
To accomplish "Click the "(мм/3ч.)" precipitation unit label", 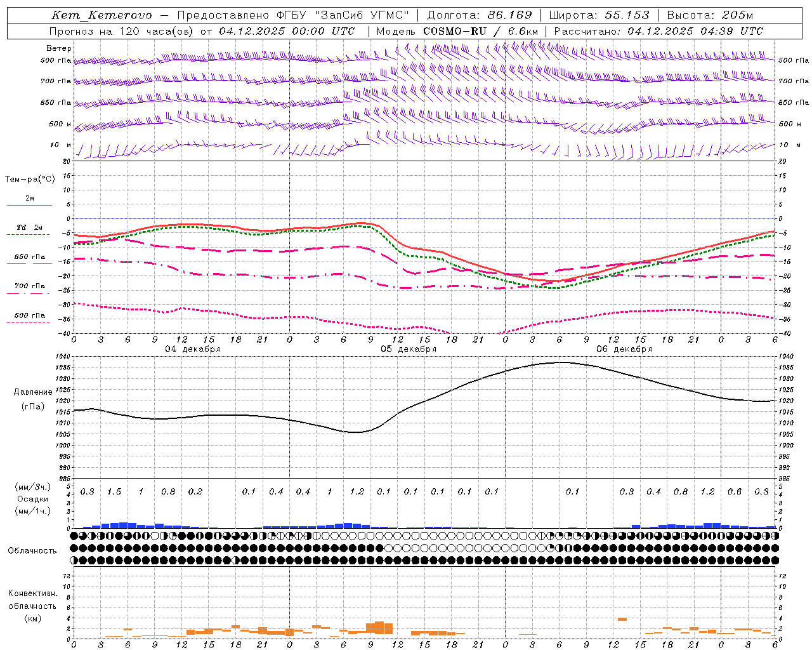I will (x=32, y=487).
